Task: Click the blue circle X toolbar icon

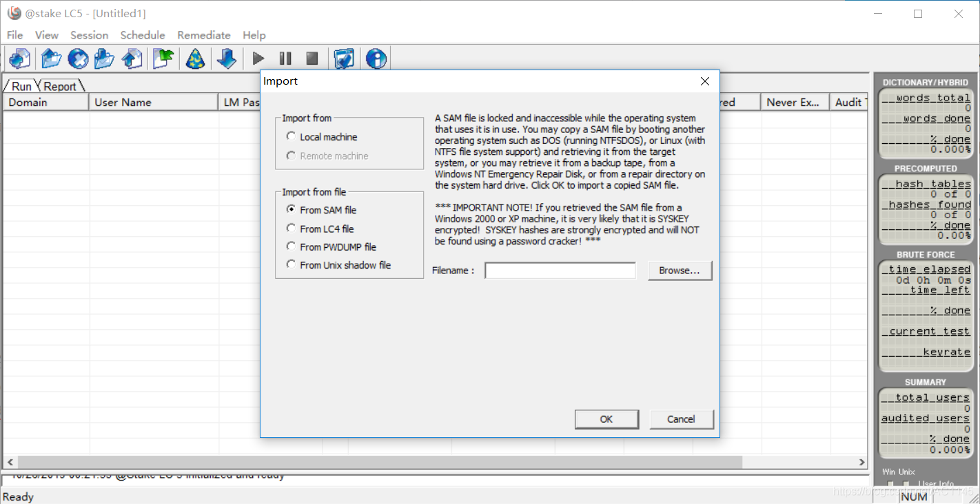Action: pos(78,59)
